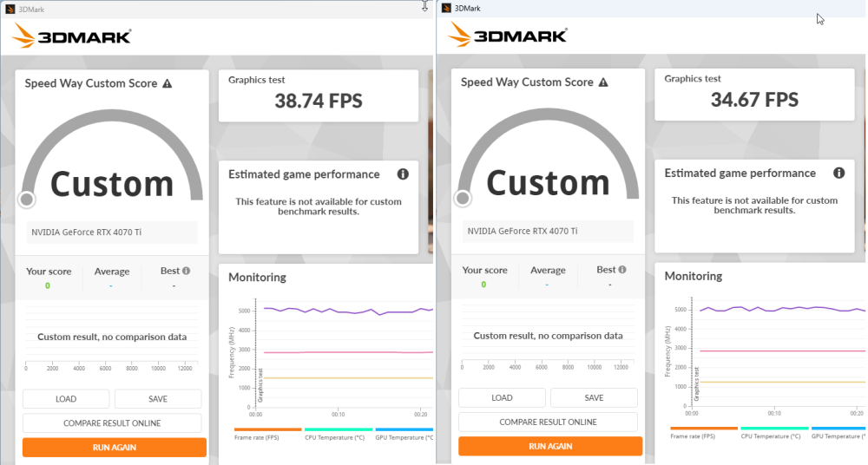Click NVIDIA GeForce RTX 4070 Ti field, right window
The image size is (868, 465).
click(x=548, y=232)
